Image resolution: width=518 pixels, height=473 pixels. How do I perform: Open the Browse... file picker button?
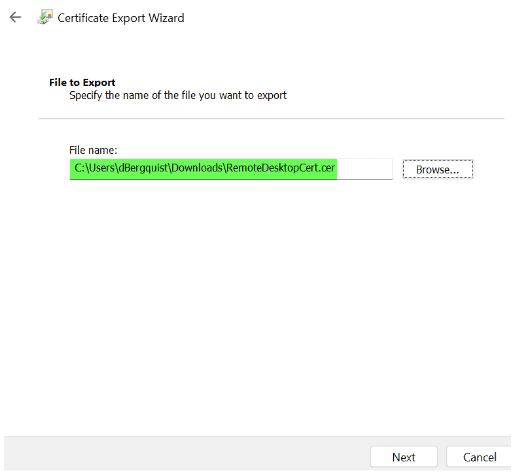click(438, 169)
